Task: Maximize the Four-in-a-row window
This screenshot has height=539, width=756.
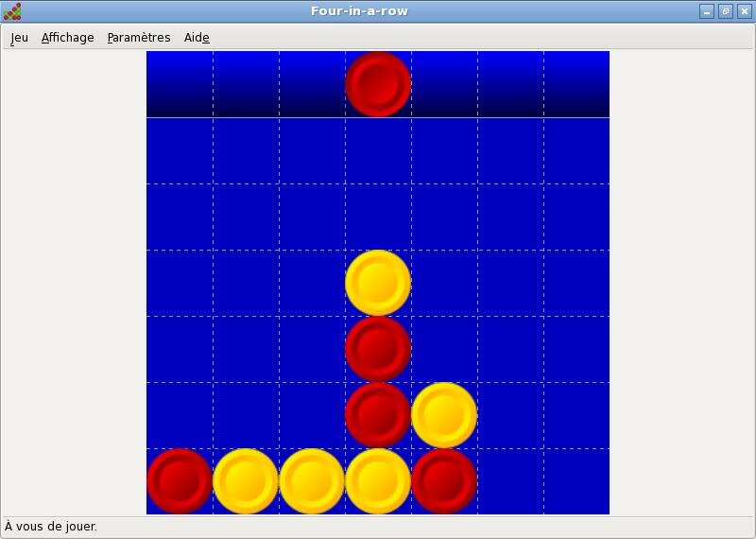Action: [x=726, y=11]
